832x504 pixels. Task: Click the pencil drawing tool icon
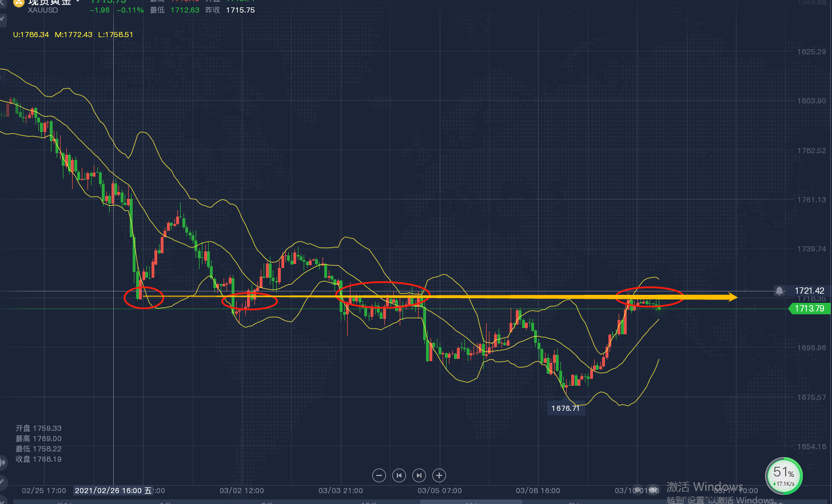2,482
